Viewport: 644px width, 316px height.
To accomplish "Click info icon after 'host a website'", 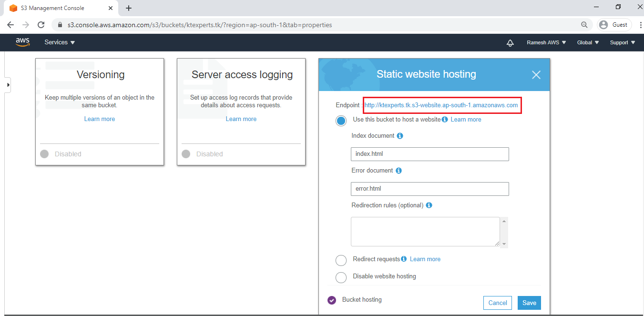I will pyautogui.click(x=445, y=120).
